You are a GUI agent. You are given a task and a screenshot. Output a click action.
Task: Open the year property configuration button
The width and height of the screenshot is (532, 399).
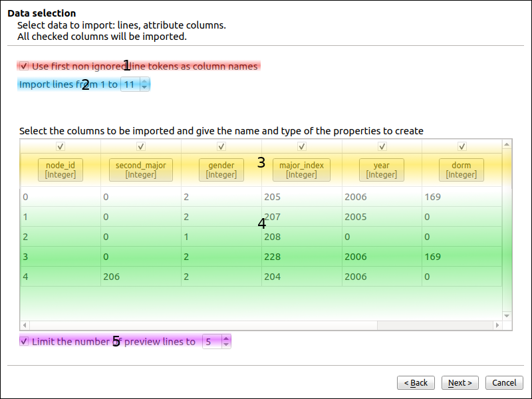pyautogui.click(x=382, y=170)
